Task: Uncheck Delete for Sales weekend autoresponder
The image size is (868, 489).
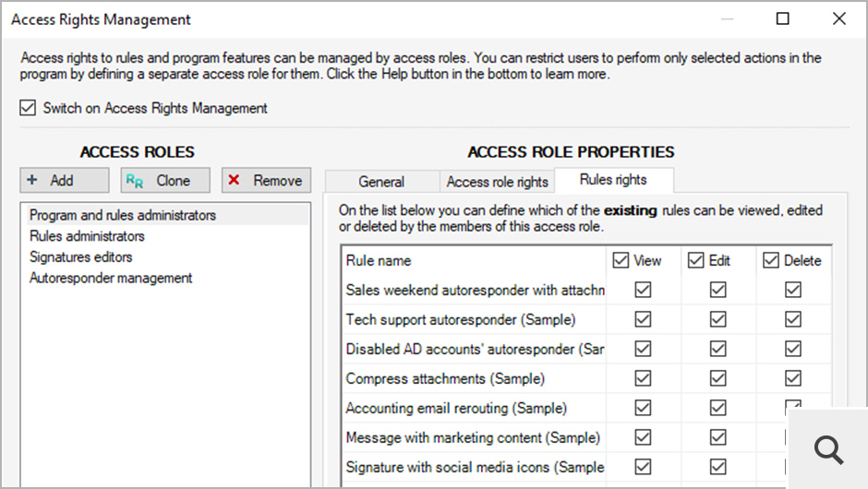Action: pyautogui.click(x=792, y=290)
